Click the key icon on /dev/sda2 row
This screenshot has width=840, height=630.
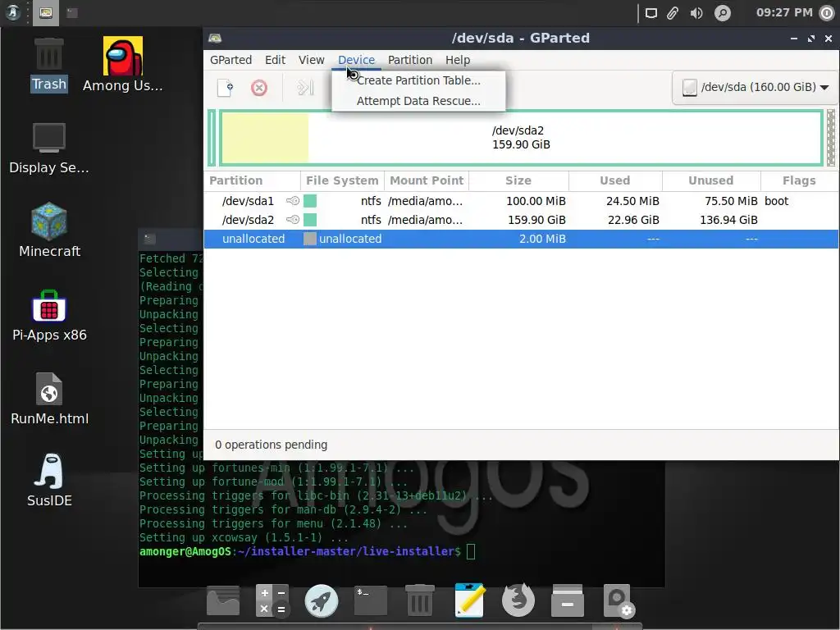pos(293,220)
